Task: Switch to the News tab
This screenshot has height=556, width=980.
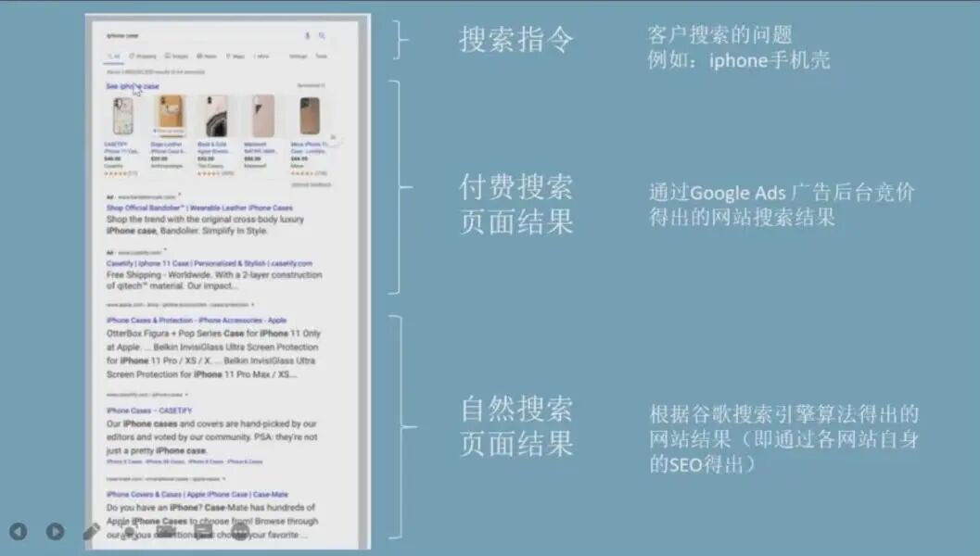Action: tap(207, 57)
